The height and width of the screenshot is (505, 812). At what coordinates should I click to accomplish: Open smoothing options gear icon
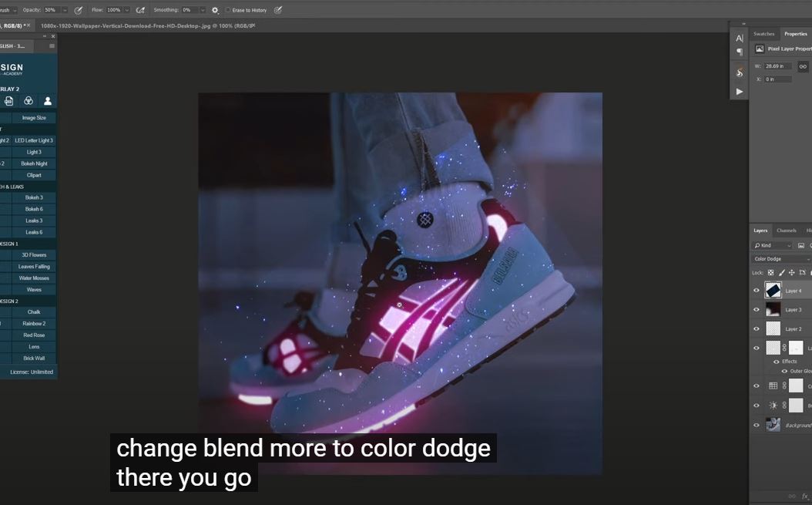tap(215, 10)
